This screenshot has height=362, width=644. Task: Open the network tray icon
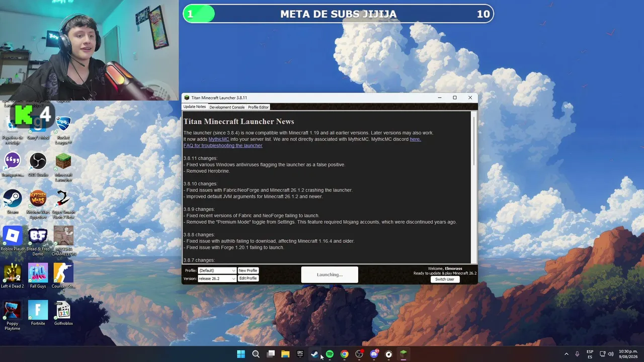point(602,354)
